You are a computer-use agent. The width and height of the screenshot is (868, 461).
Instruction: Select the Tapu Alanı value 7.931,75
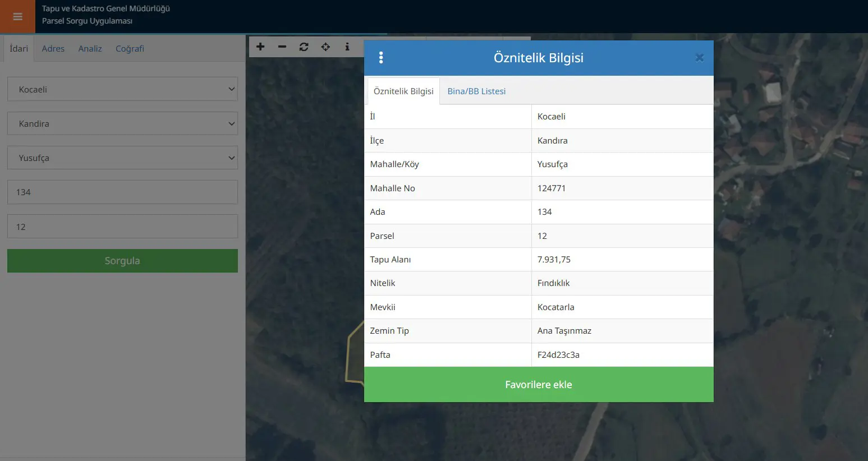pyautogui.click(x=554, y=260)
